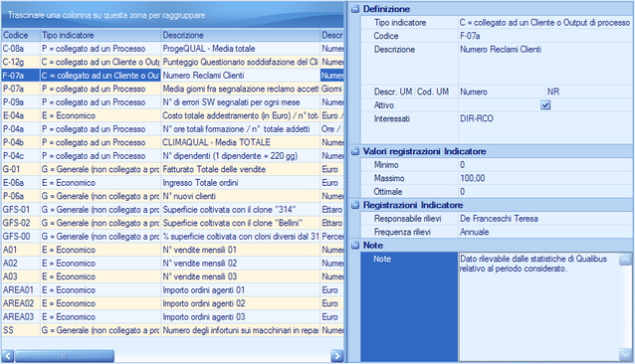Click the grid's right scroll arrow
This screenshot has width=635, height=364.
337,356
